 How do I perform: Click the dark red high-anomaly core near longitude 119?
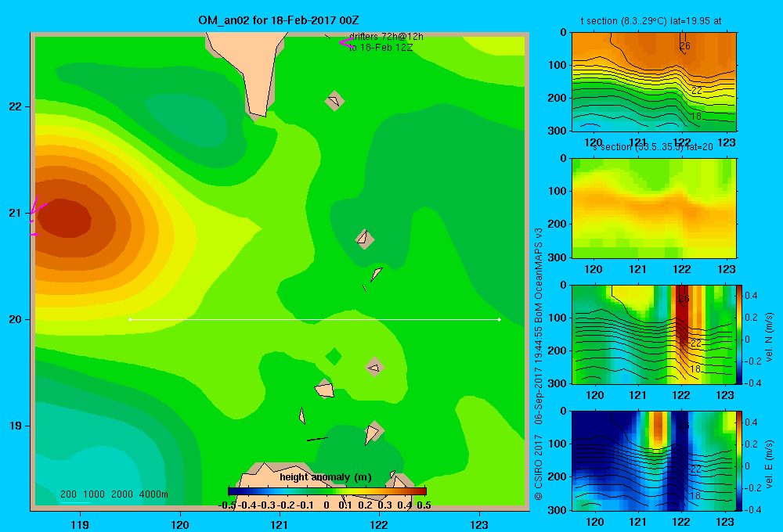64,220
